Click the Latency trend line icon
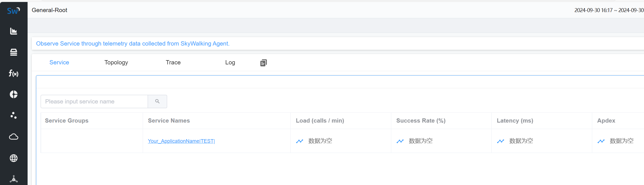Viewport: 644px width, 185px height. click(500, 141)
